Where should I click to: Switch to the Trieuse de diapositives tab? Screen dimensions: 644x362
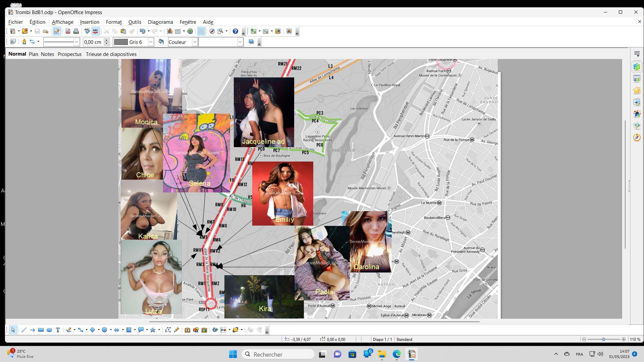tap(111, 54)
